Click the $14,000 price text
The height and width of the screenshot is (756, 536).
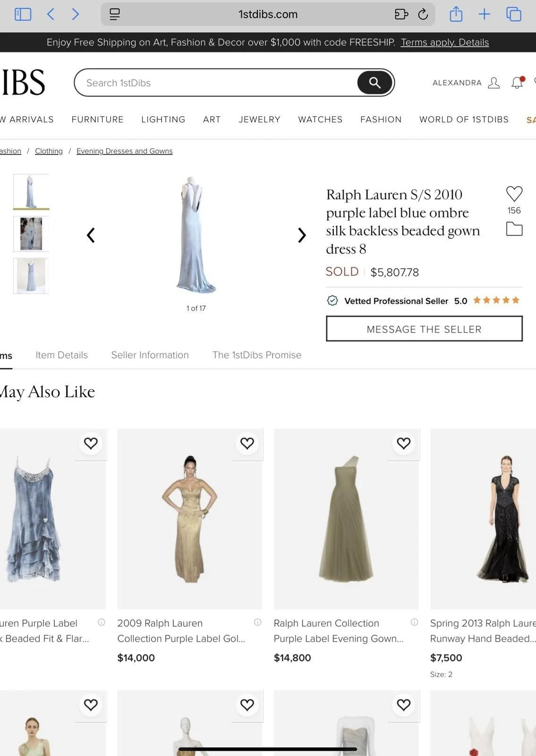tap(136, 658)
